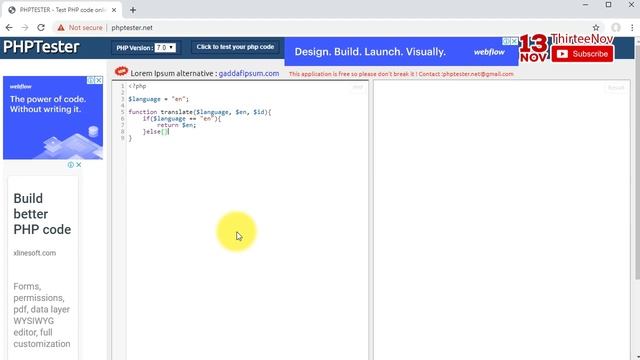Image resolution: width=640 pixels, height=360 pixels.
Task: Open ad info on top webflow banner
Action: pos(506,41)
